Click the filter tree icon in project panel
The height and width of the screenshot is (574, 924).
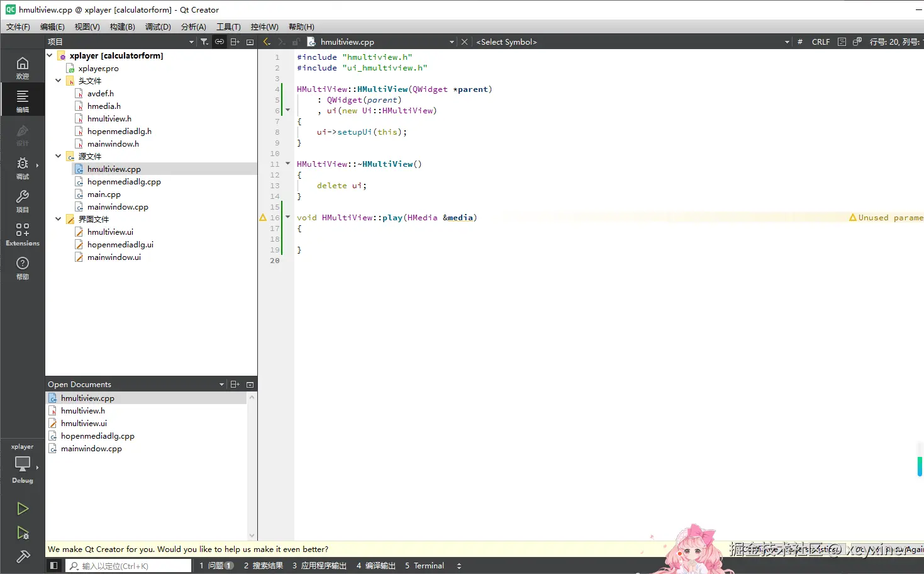click(204, 42)
